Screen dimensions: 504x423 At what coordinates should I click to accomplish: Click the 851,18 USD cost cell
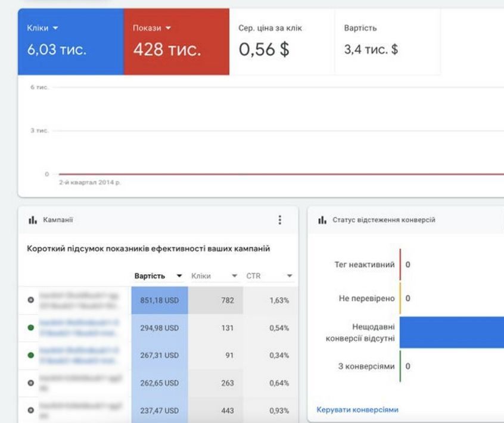click(159, 300)
